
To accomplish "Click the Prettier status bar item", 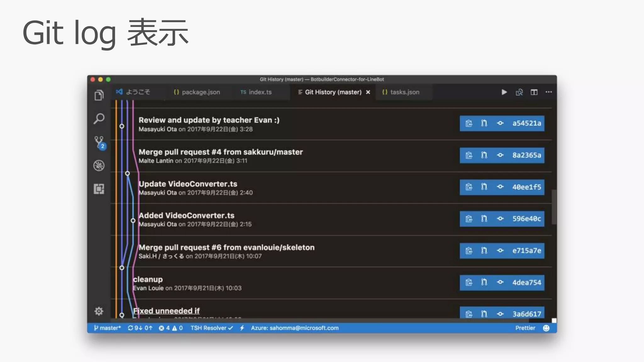I will [x=525, y=328].
